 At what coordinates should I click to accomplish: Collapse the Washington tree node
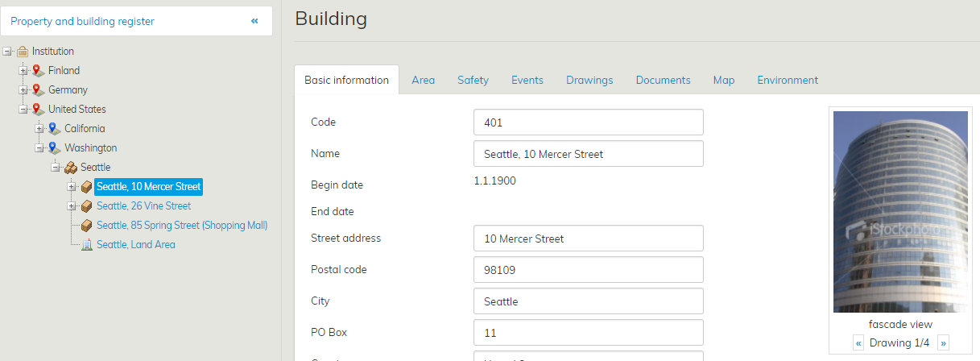click(39, 148)
